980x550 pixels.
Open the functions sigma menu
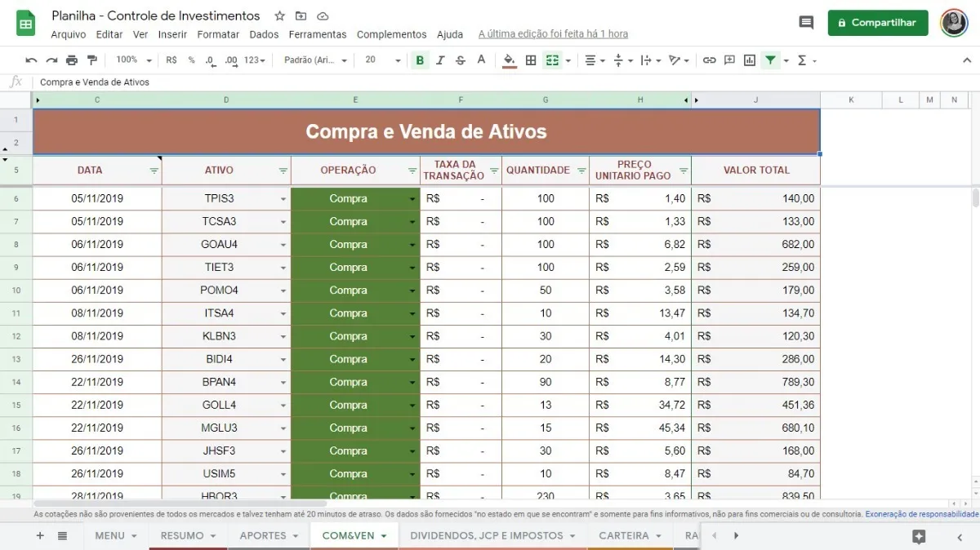pyautogui.click(x=806, y=60)
